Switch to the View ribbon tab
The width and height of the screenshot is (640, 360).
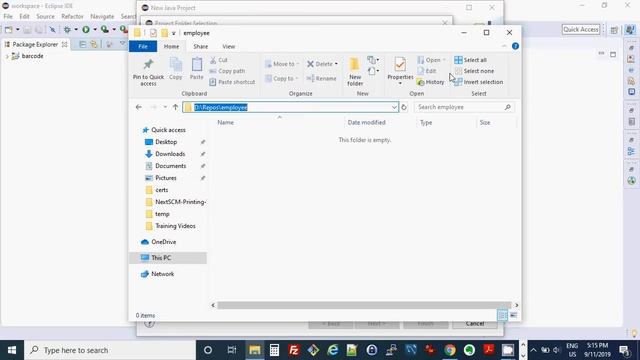point(229,47)
